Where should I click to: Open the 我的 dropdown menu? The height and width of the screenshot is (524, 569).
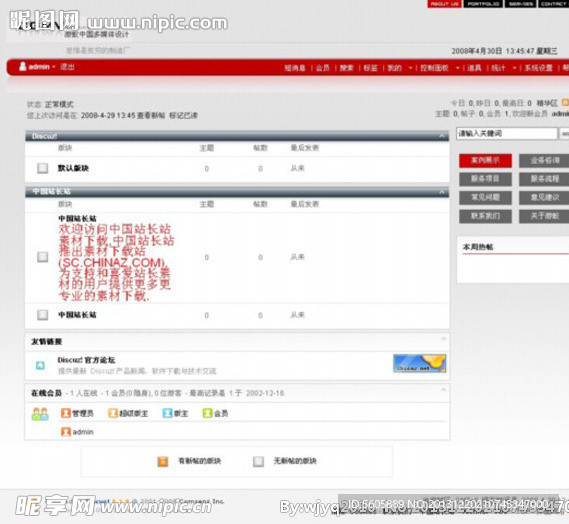pos(410,68)
